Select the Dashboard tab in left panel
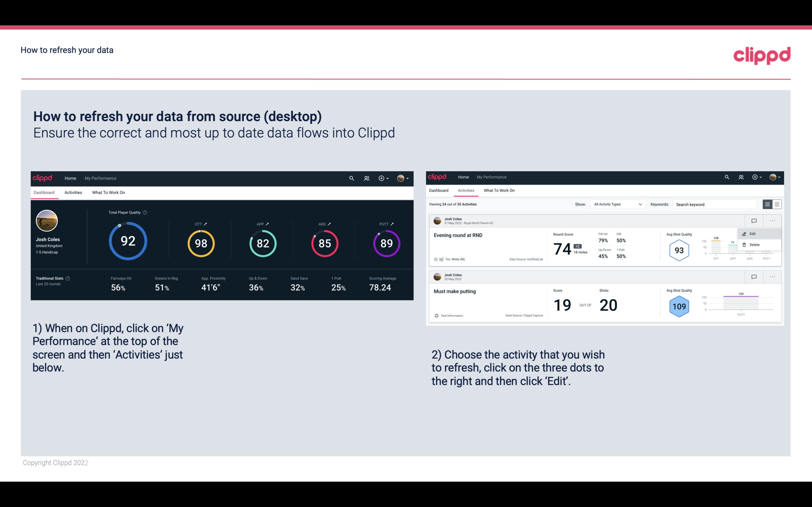Screen dimensions: 812x507 pyautogui.click(x=44, y=192)
